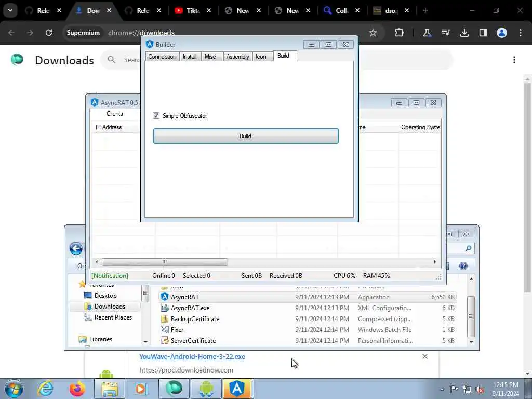The width and height of the screenshot is (532, 399).
Task: Switch to AsyncRAT in the taskbar
Action: coord(237,389)
